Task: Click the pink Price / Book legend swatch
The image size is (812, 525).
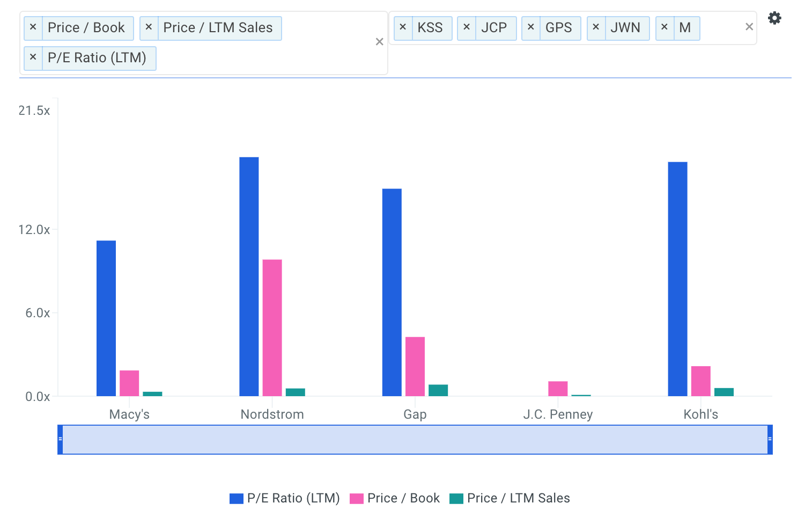Action: 357,499
